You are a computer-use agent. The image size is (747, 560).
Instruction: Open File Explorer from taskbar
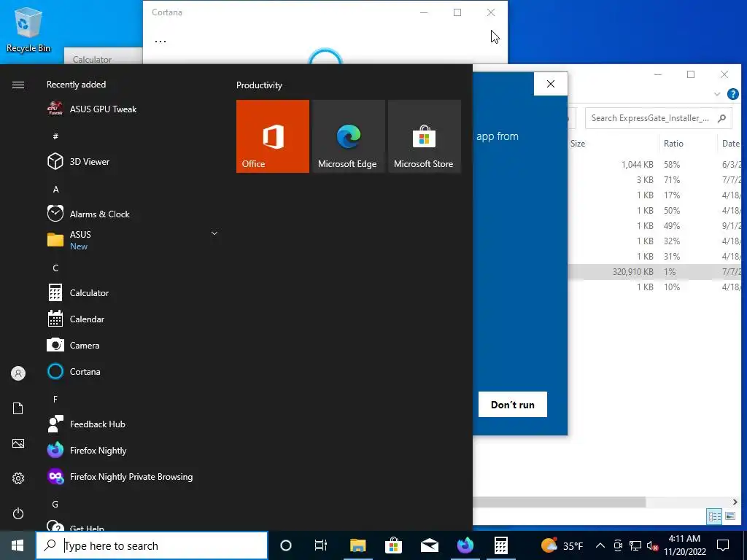tap(357, 545)
